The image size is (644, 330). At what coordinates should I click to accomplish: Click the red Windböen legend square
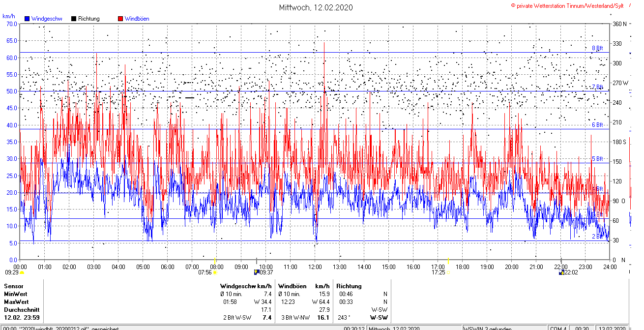(120, 19)
